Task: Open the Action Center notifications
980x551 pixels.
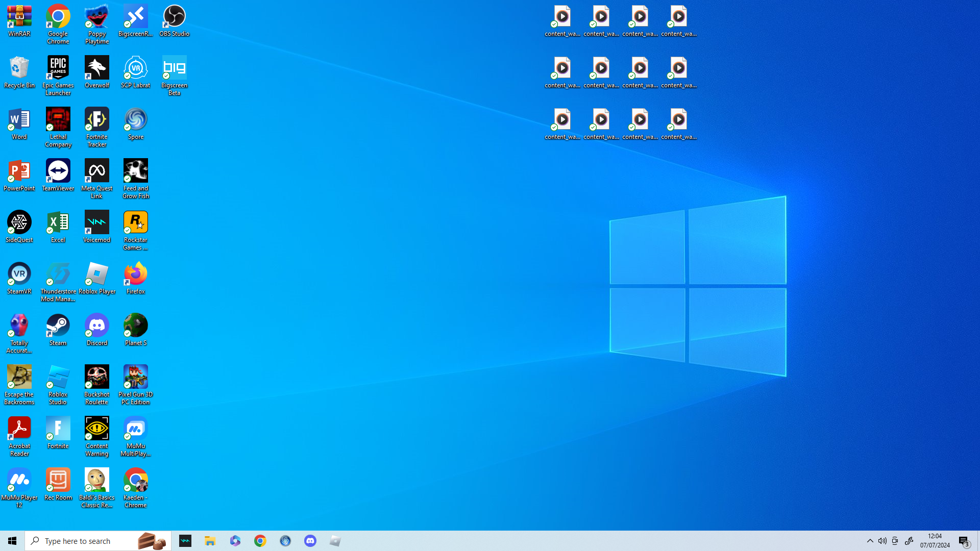Action: point(964,541)
